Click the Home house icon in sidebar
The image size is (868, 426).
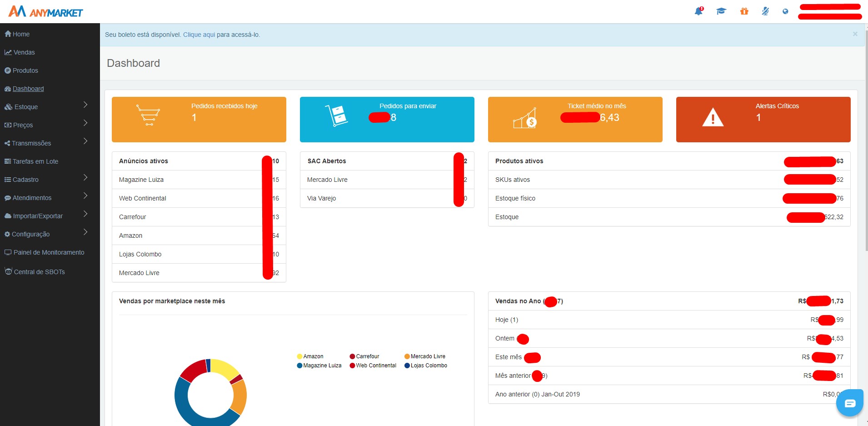[x=8, y=34]
